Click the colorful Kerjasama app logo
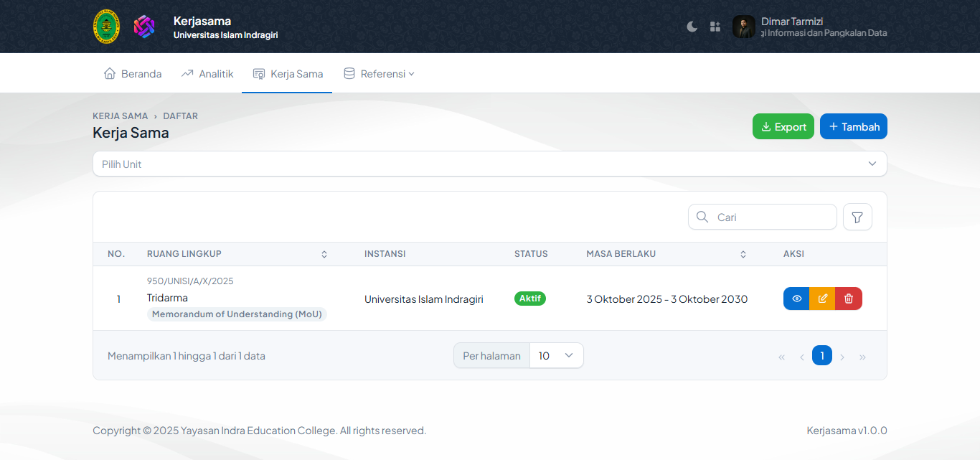 [144, 27]
